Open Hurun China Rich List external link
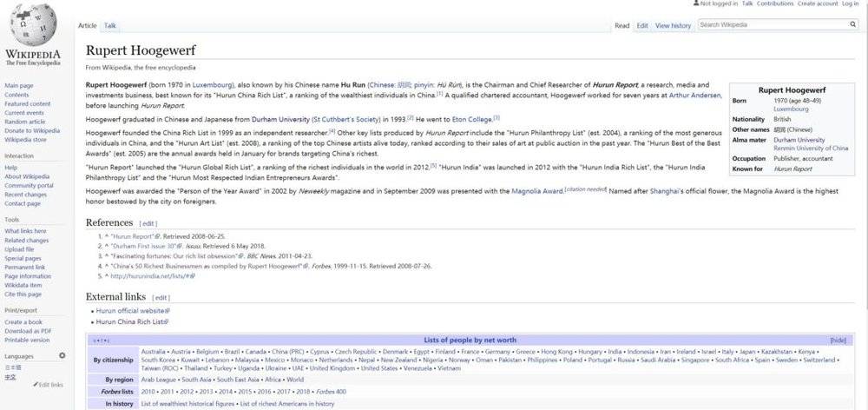 pyautogui.click(x=132, y=321)
